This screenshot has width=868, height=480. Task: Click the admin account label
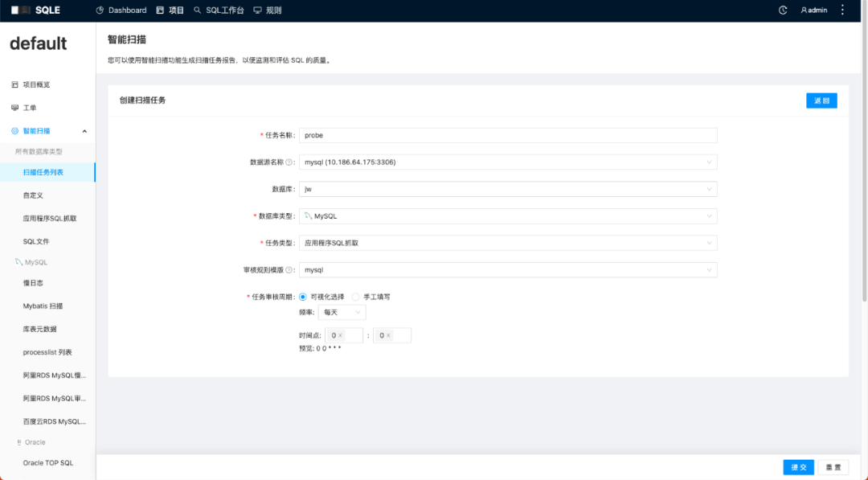tap(817, 10)
